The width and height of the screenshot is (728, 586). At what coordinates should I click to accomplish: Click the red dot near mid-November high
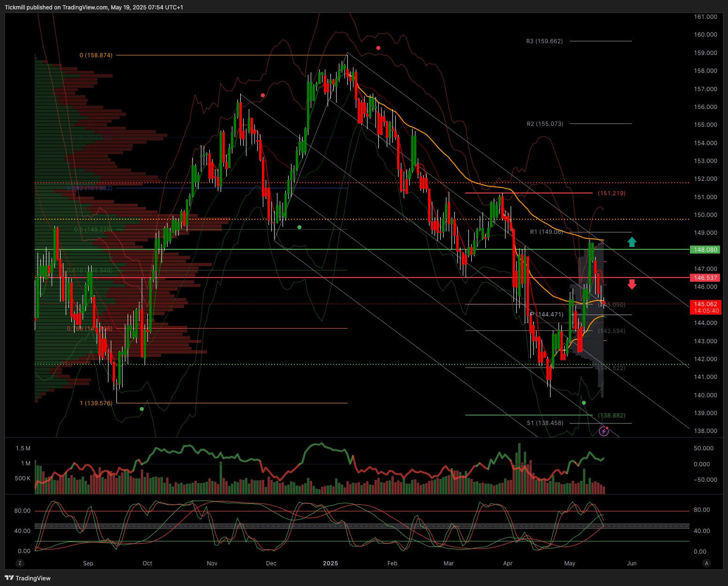click(x=263, y=95)
